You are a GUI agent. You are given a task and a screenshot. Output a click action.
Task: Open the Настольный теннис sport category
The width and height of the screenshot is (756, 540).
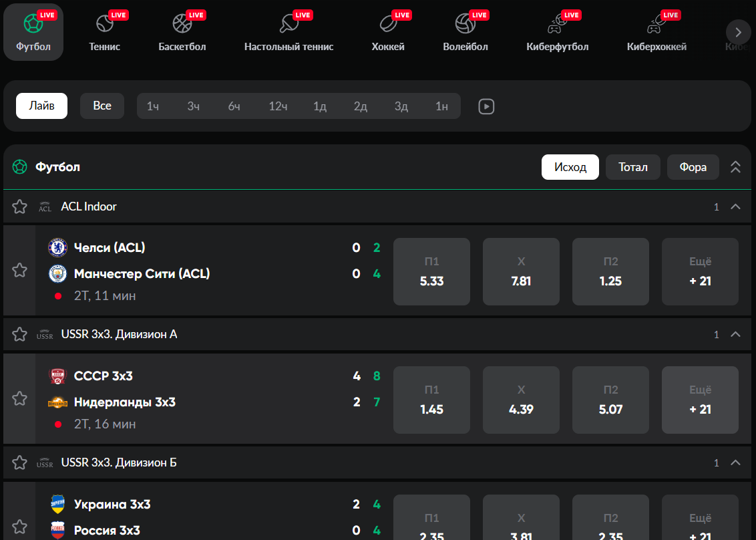pyautogui.click(x=289, y=32)
